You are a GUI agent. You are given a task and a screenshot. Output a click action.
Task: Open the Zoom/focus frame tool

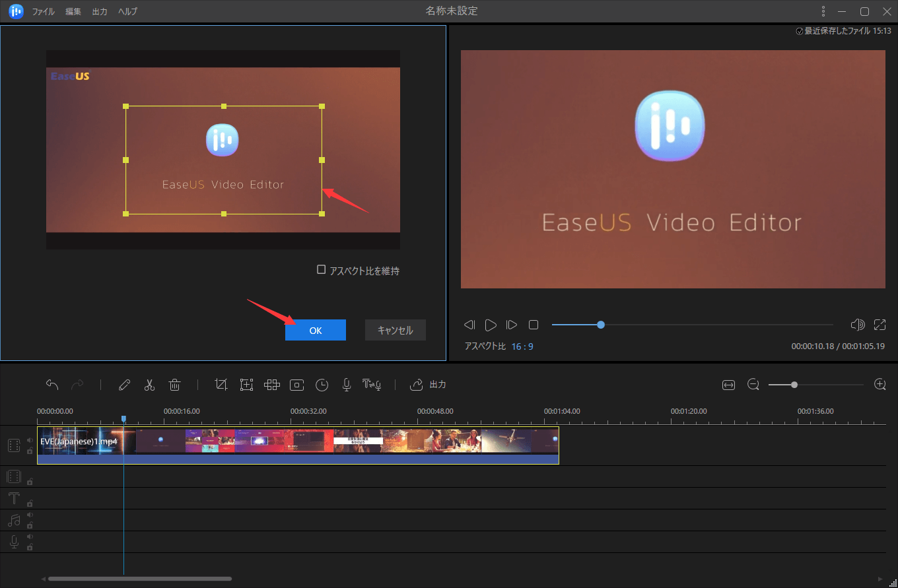tap(246, 385)
